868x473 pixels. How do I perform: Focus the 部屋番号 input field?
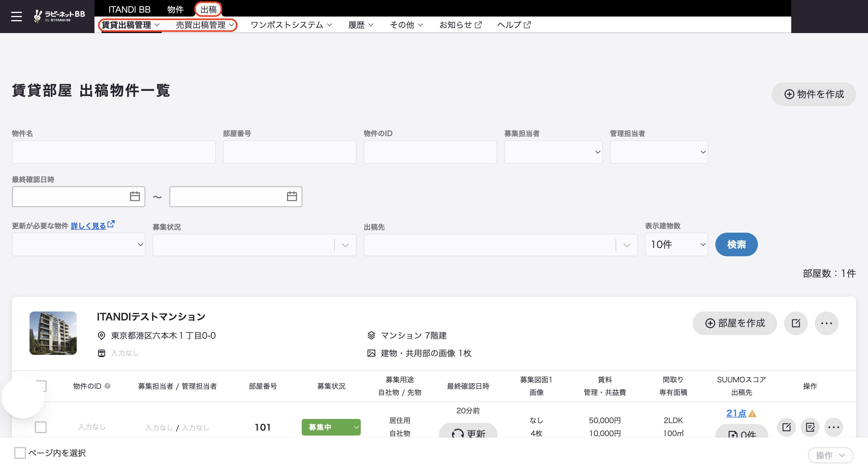(289, 152)
